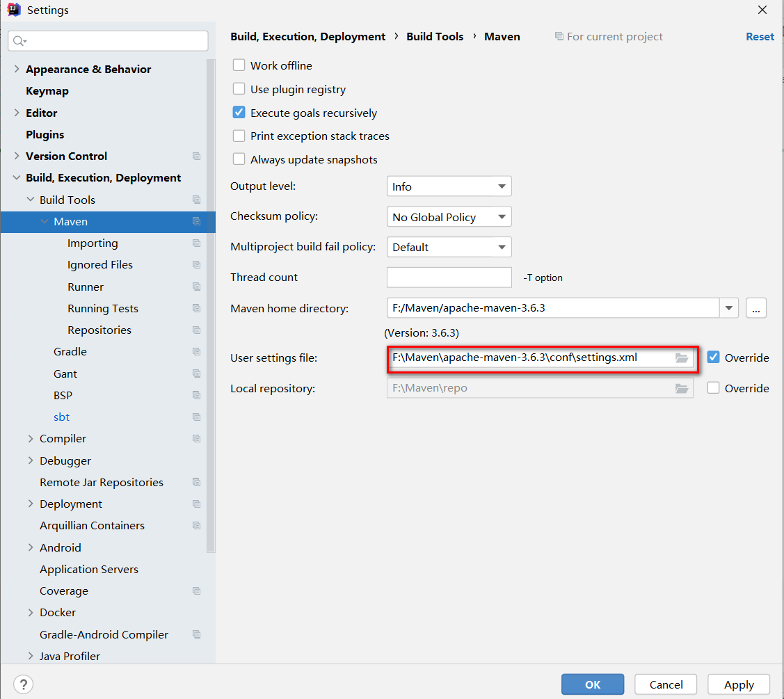Viewport: 784px width, 699px height.
Task: Check Override for Local repository
Action: (714, 388)
